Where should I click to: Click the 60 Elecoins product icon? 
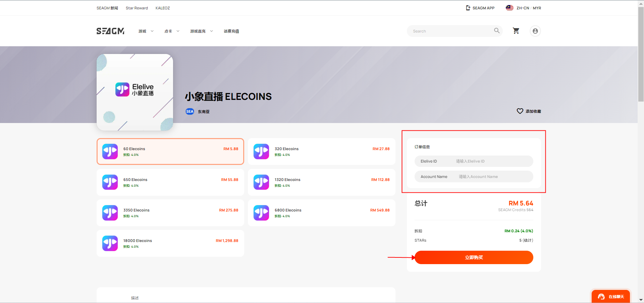coord(110,151)
